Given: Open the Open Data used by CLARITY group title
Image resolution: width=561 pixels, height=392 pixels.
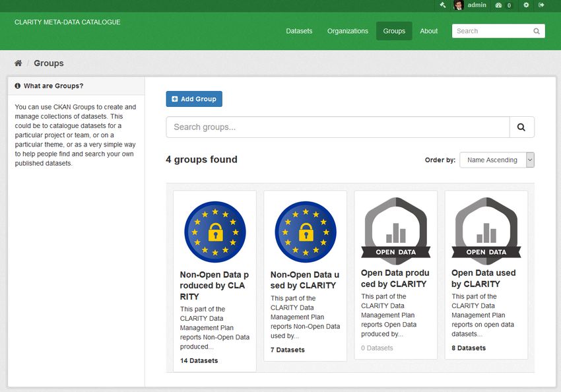Looking at the screenshot, I should pos(484,278).
